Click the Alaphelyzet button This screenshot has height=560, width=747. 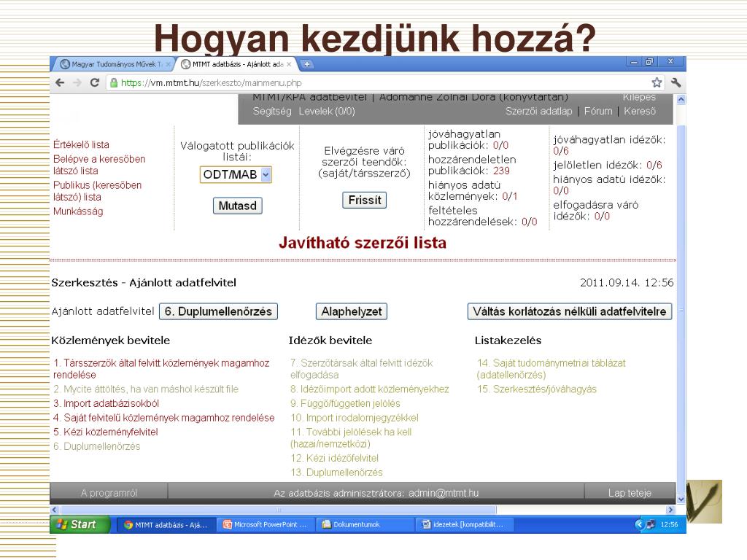(x=352, y=311)
